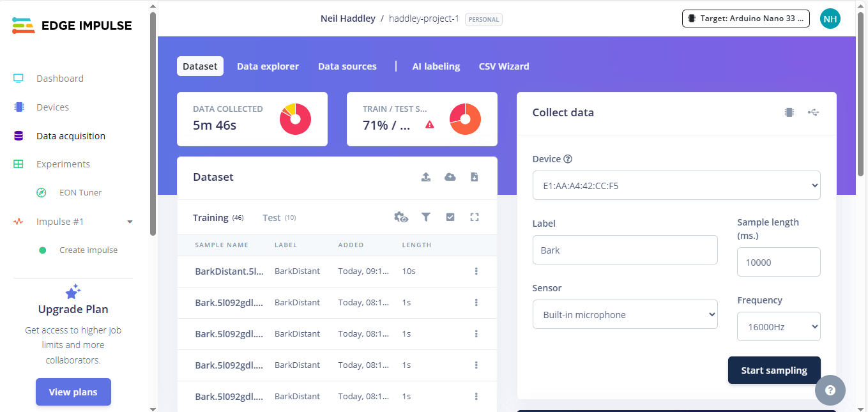Select the BarkDistant.5l... sample row name
Image resolution: width=868 pixels, height=412 pixels.
(x=229, y=271)
